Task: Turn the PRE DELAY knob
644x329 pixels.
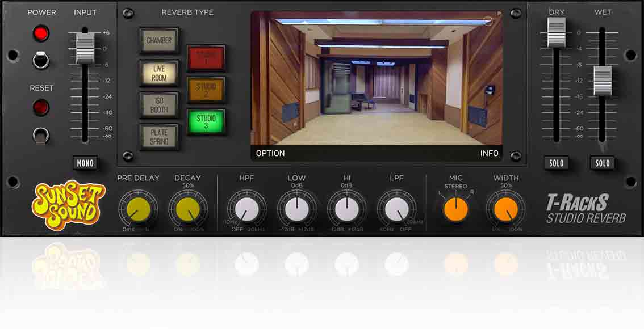Action: (x=138, y=209)
